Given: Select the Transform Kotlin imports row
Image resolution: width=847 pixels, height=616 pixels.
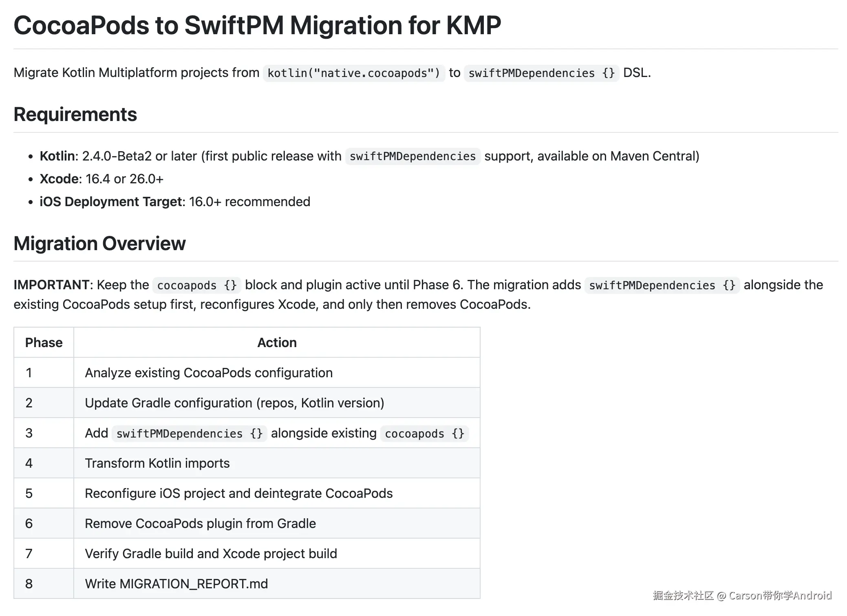Looking at the screenshot, I should tap(247, 463).
